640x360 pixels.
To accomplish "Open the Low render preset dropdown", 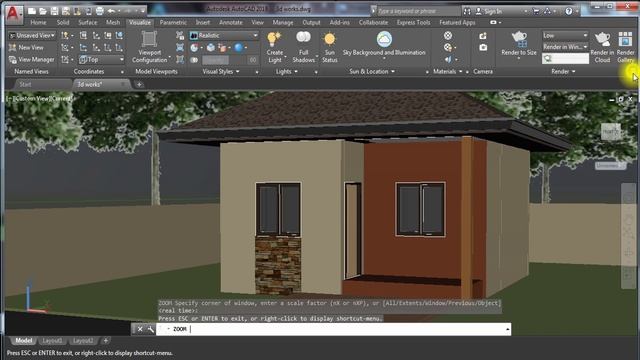I will click(x=565, y=36).
